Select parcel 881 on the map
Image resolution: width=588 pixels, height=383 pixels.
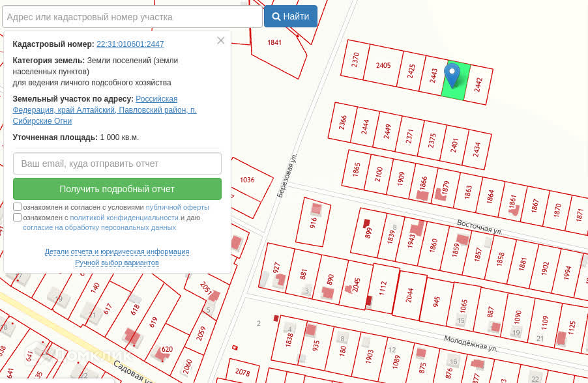tap(303, 274)
